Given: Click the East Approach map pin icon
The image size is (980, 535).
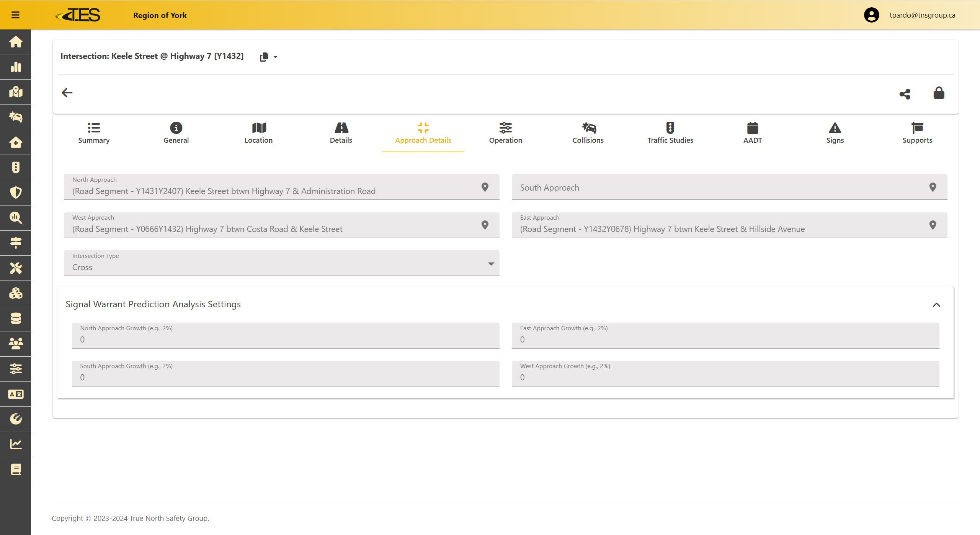Looking at the screenshot, I should pos(933,225).
